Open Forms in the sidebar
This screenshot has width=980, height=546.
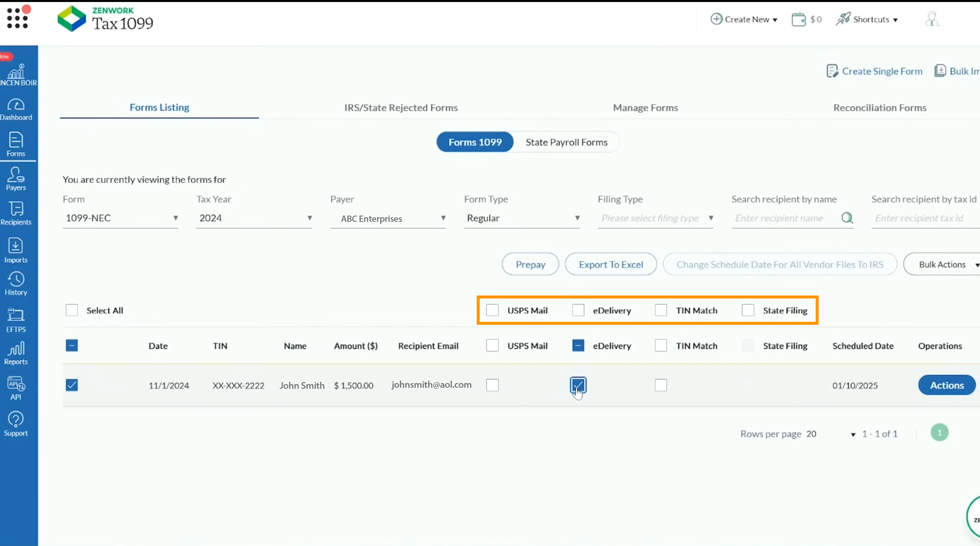tap(16, 145)
